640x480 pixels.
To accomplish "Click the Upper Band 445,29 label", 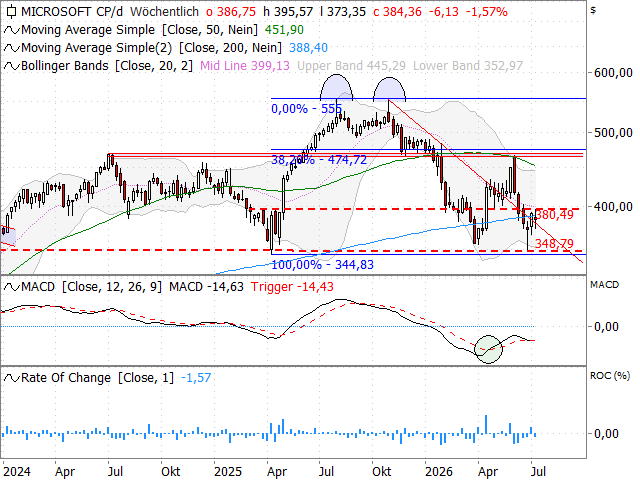I will click(x=351, y=66).
